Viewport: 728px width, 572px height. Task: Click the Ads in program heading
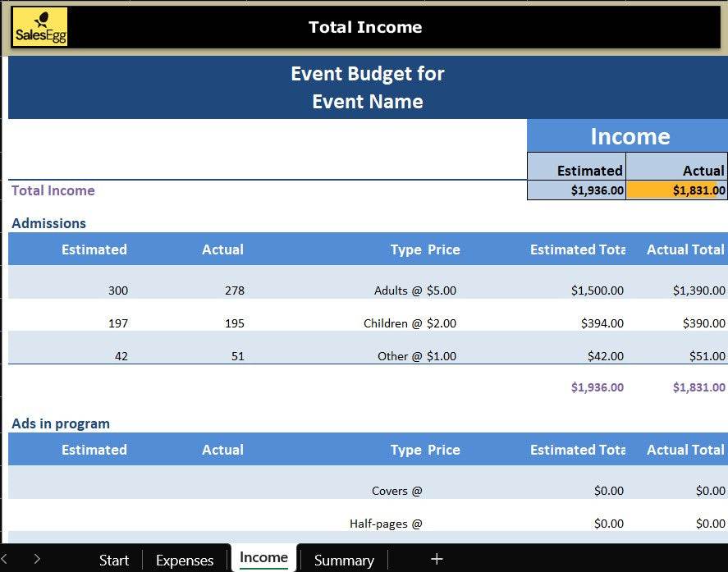(60, 423)
